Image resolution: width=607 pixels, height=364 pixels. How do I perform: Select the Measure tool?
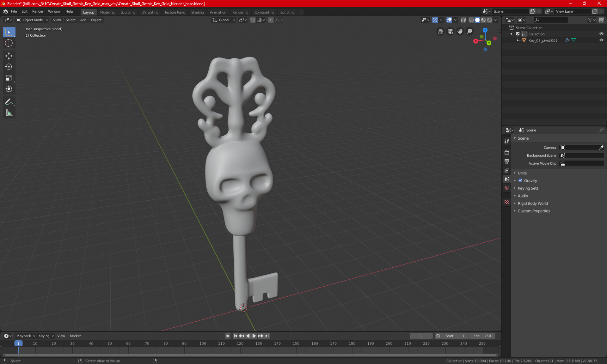[x=9, y=113]
